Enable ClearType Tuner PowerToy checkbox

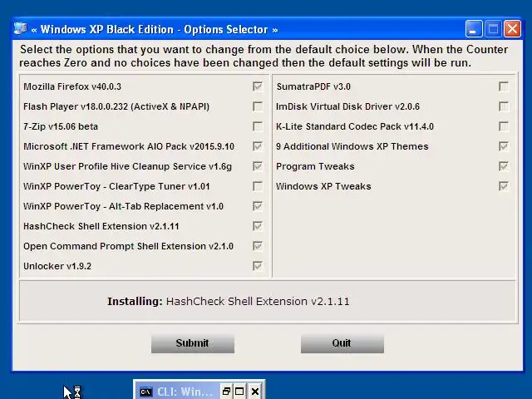(258, 186)
